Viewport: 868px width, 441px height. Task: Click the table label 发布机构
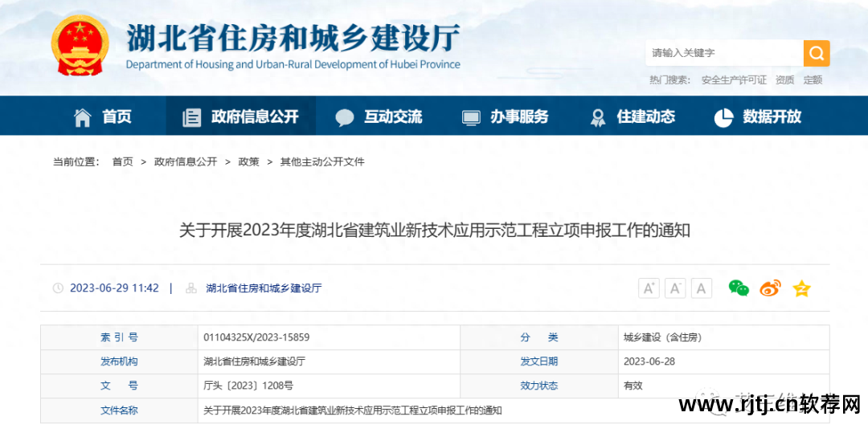point(119,361)
